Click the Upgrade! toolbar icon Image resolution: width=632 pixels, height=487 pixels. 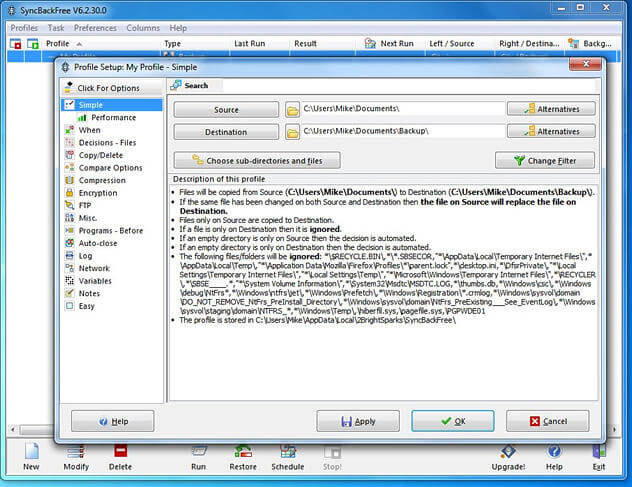[x=508, y=457]
